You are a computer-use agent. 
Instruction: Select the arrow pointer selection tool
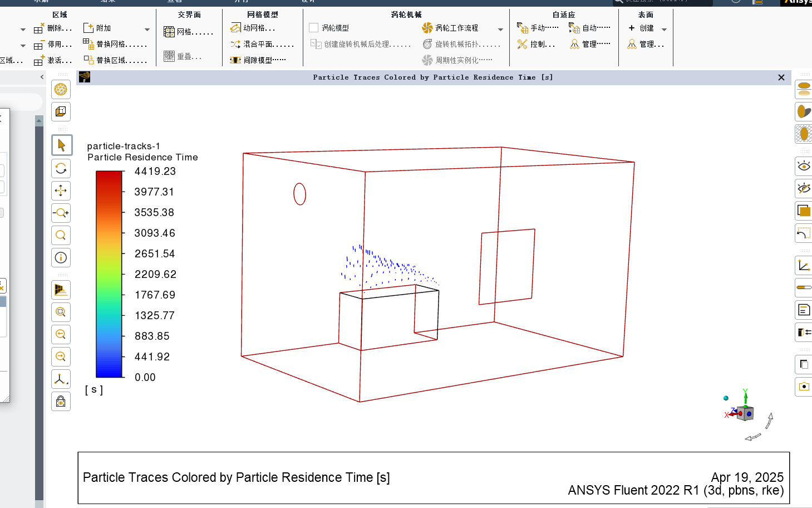[61, 145]
